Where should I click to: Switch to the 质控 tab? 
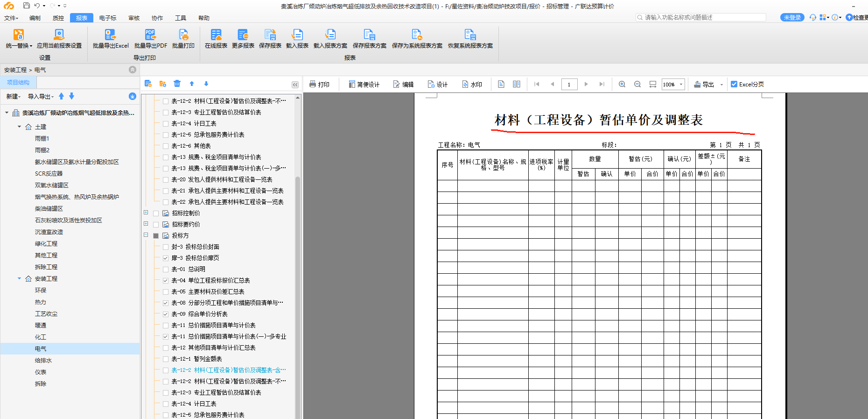coord(58,18)
